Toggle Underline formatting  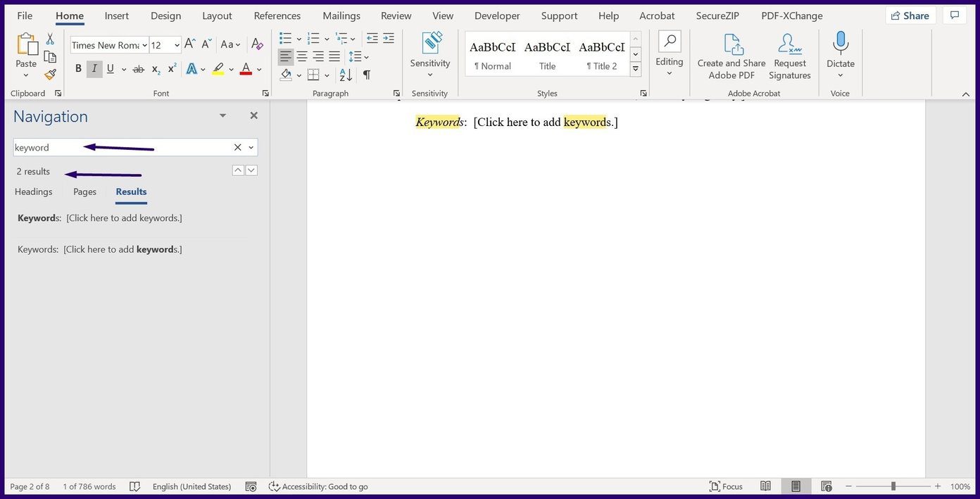pyautogui.click(x=111, y=69)
